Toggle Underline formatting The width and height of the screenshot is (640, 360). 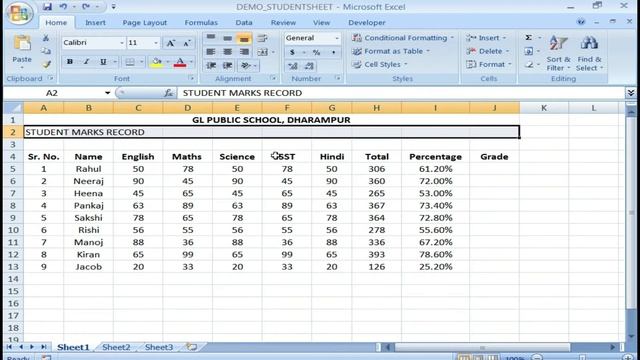click(x=103, y=62)
